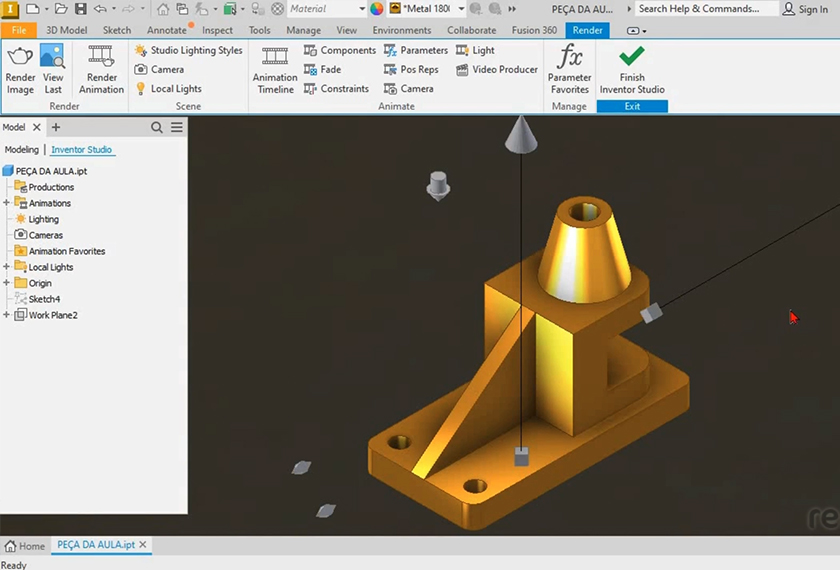
Task: Open View Last render
Action: coord(52,58)
